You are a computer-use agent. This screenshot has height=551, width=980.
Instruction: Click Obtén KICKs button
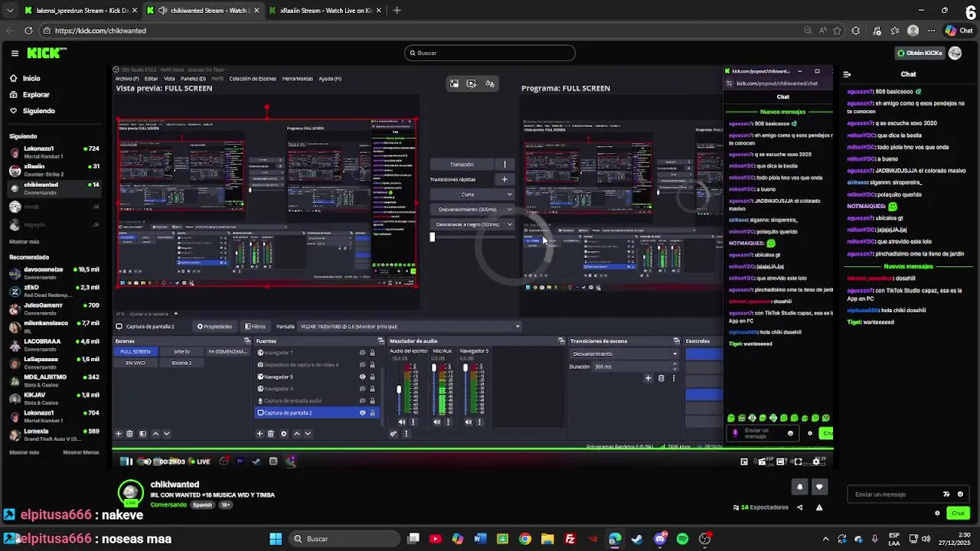[920, 53]
